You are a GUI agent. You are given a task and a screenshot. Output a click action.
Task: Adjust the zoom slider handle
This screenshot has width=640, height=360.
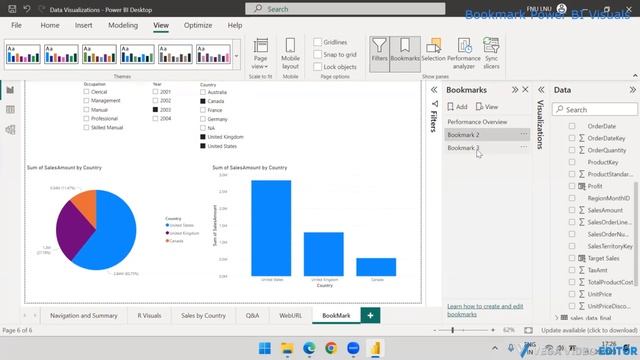point(452,330)
